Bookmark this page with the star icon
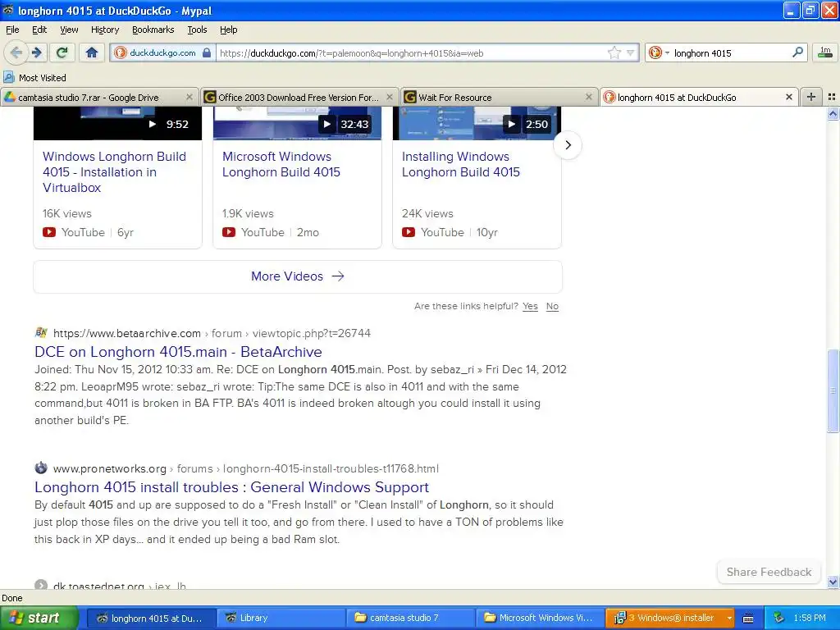840x630 pixels. click(x=614, y=52)
